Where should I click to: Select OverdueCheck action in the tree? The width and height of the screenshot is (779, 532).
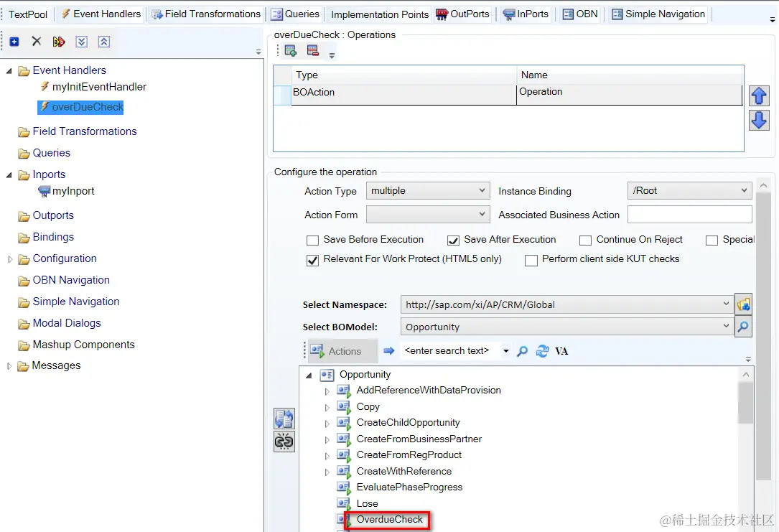coord(389,520)
